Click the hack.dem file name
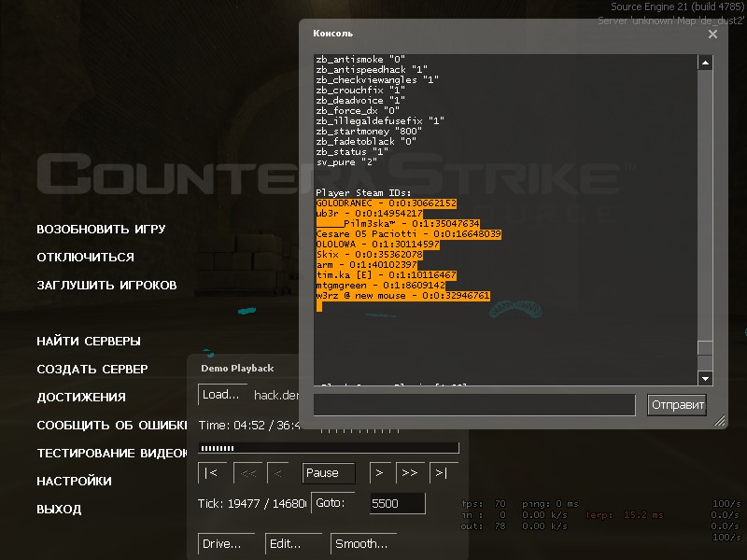This screenshot has height=560, width=747. pos(276,395)
